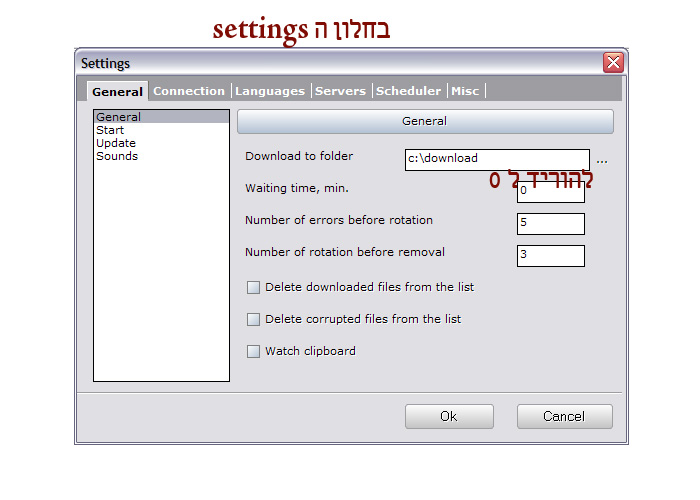
Task: Select General in the settings list
Action: point(118,117)
